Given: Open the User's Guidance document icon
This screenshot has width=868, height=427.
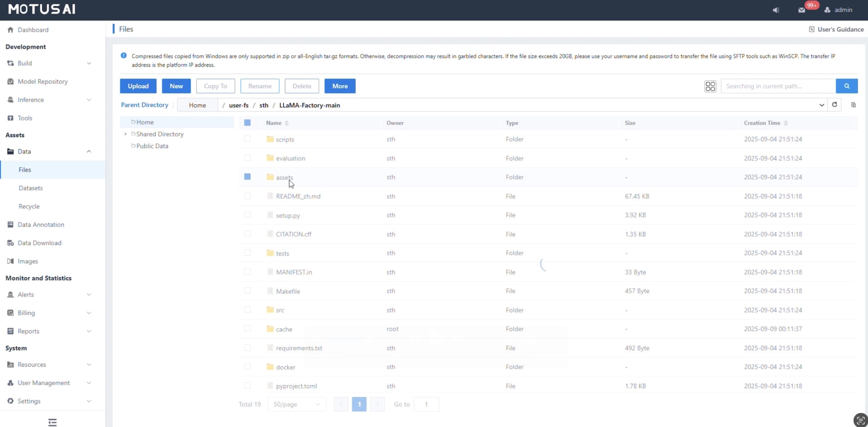Looking at the screenshot, I should 811,29.
